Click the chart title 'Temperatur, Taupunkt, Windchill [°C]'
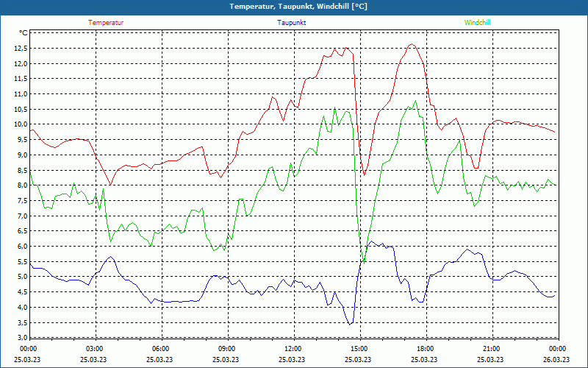 298,7
